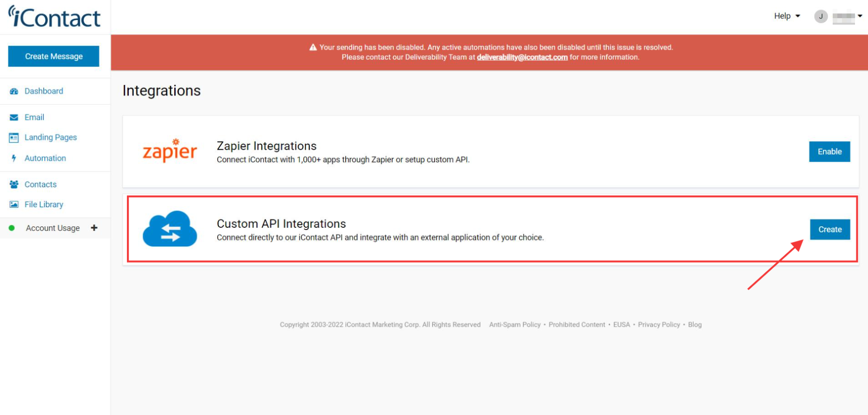Open the EUSA footer link
This screenshot has width=868, height=415.
pyautogui.click(x=621, y=325)
